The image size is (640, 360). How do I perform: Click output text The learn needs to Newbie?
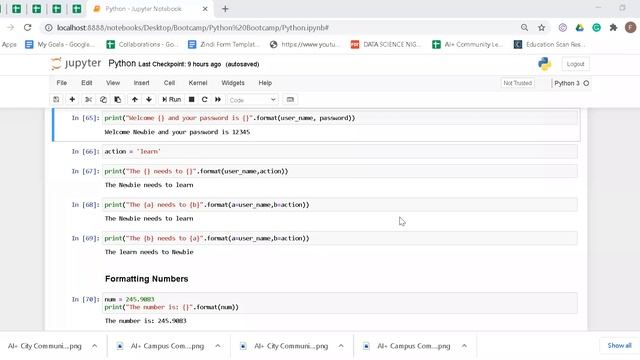coord(149,252)
